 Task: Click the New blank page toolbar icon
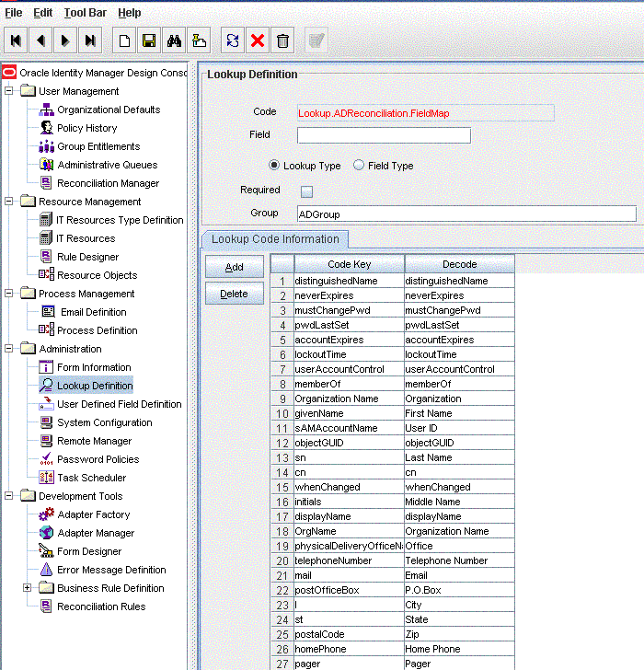(x=123, y=40)
